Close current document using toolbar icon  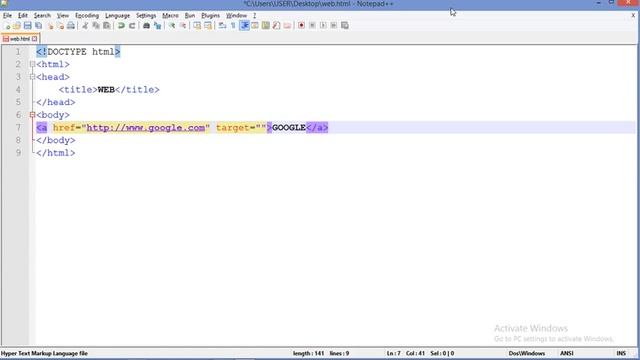[50, 26]
